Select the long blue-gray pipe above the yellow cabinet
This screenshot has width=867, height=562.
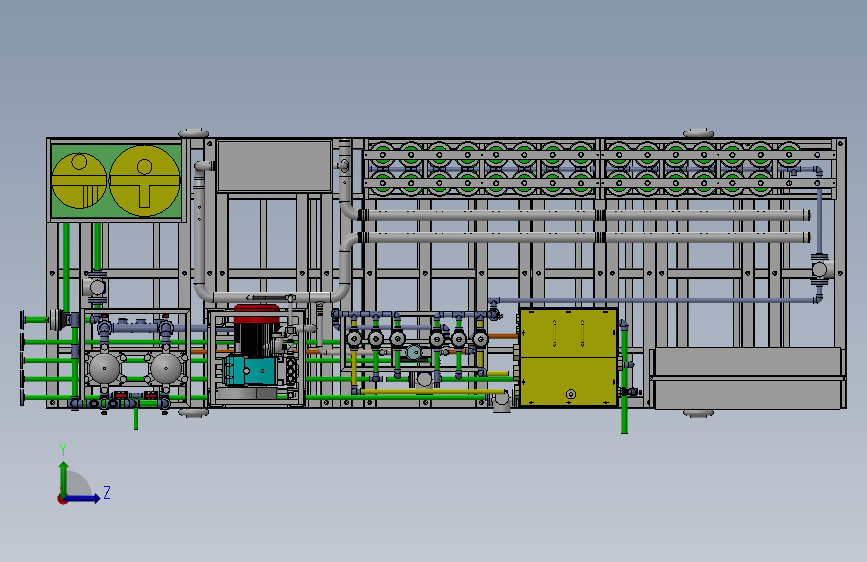point(658,300)
